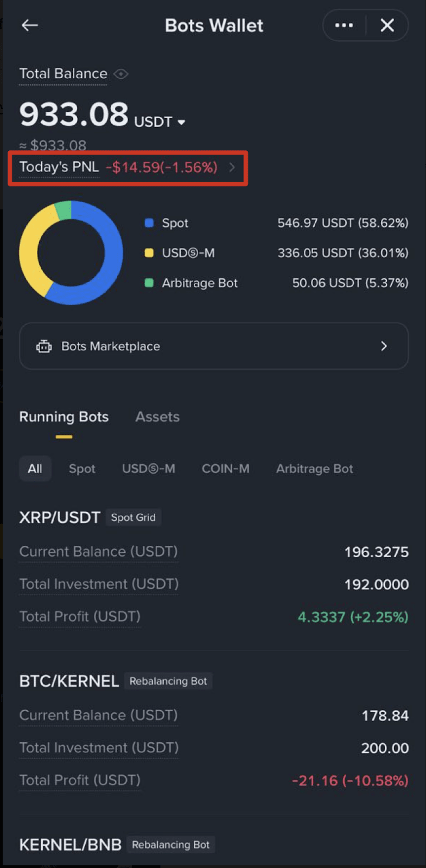Select the All filter chip
426x868 pixels.
point(35,469)
